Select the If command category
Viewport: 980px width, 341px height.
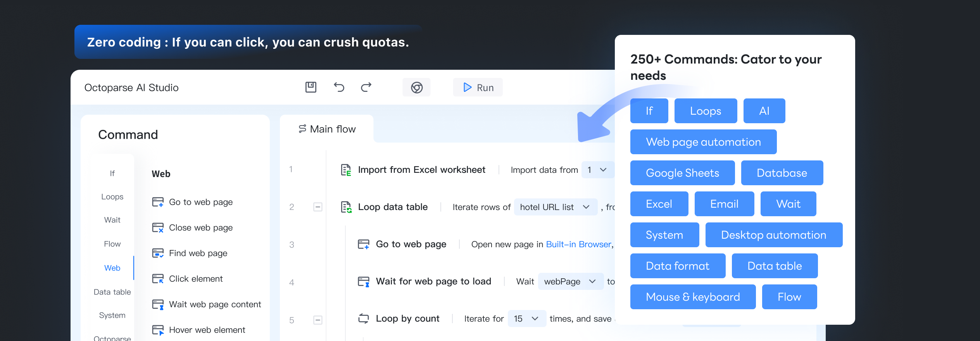(112, 173)
